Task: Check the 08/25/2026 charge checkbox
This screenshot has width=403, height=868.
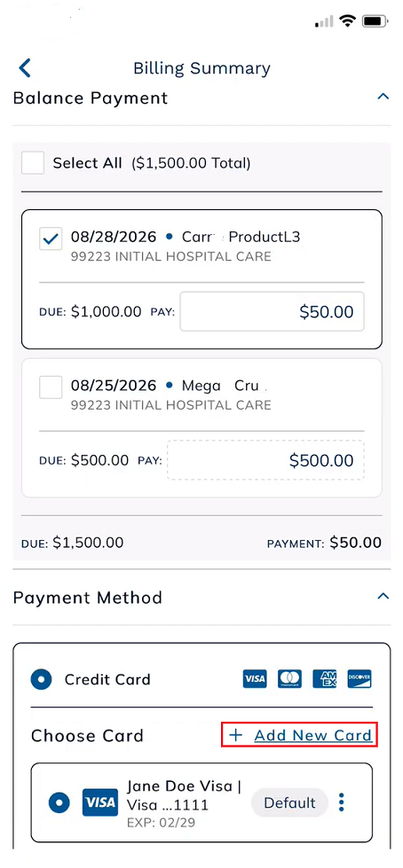Action: [x=51, y=387]
